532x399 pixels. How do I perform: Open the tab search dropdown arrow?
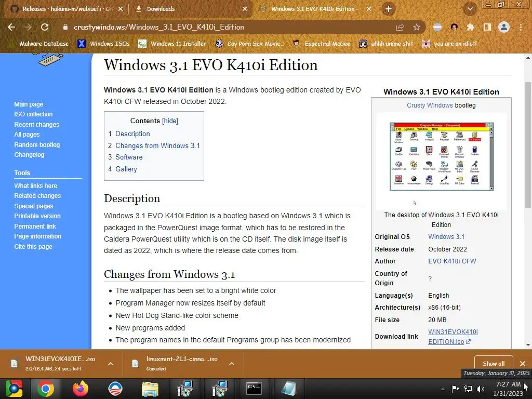pos(470,9)
